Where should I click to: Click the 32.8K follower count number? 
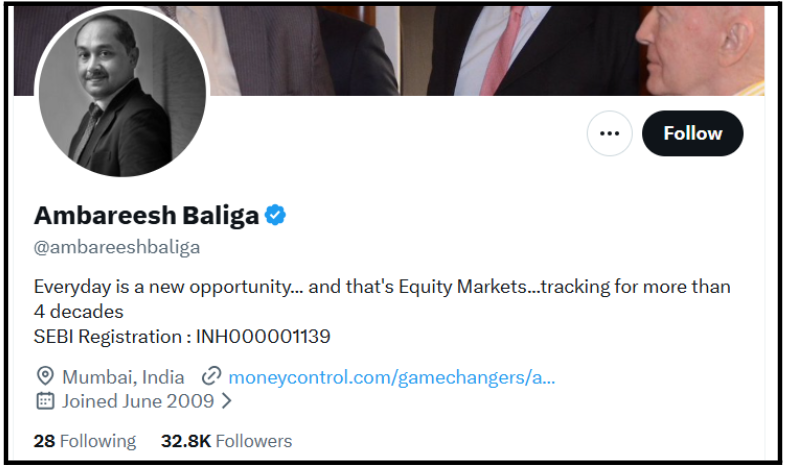click(186, 441)
